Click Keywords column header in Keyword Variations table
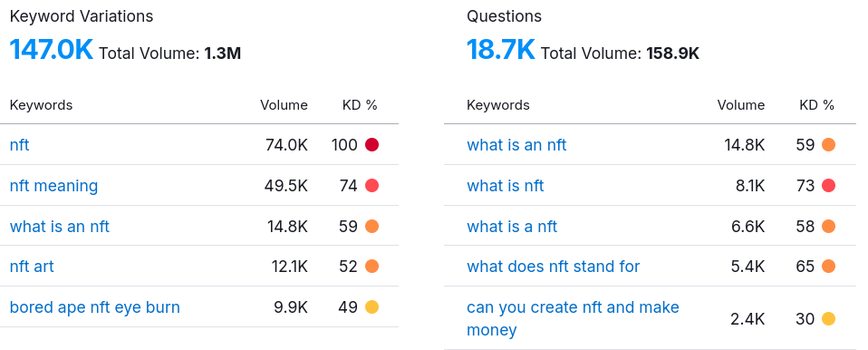 pos(41,105)
